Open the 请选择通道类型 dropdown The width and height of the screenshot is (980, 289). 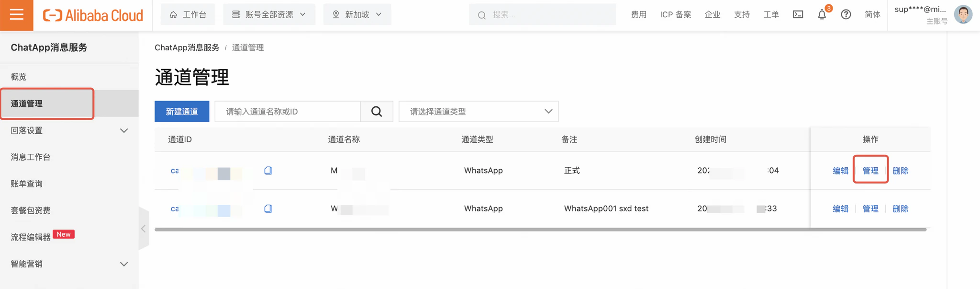[x=479, y=111]
